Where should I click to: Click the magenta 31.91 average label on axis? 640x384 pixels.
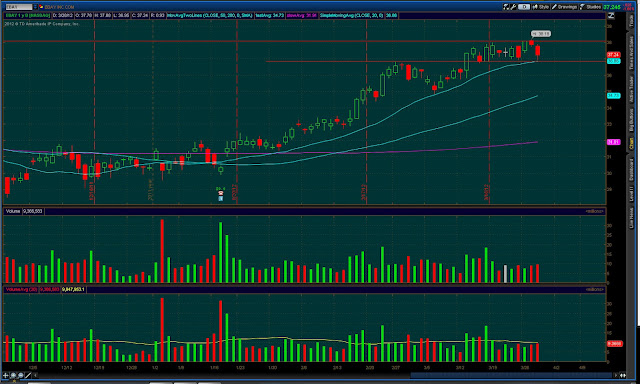point(613,142)
